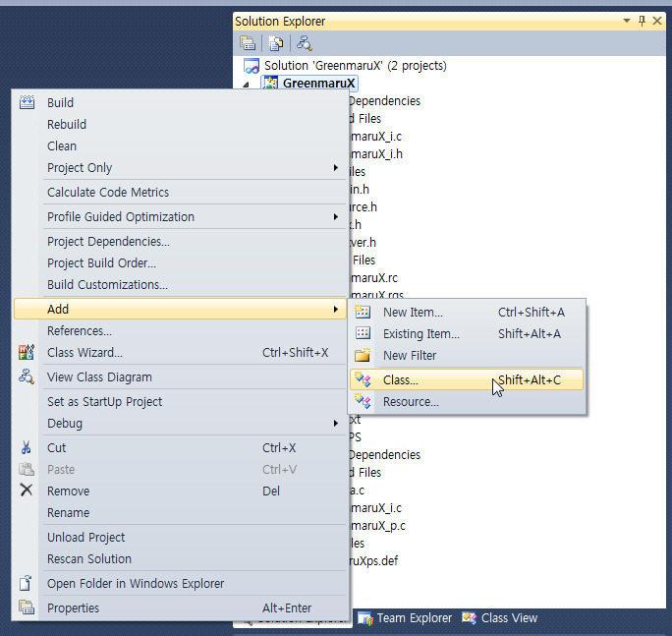Click the Cut scissors icon
The width and height of the screenshot is (672, 636).
27,447
